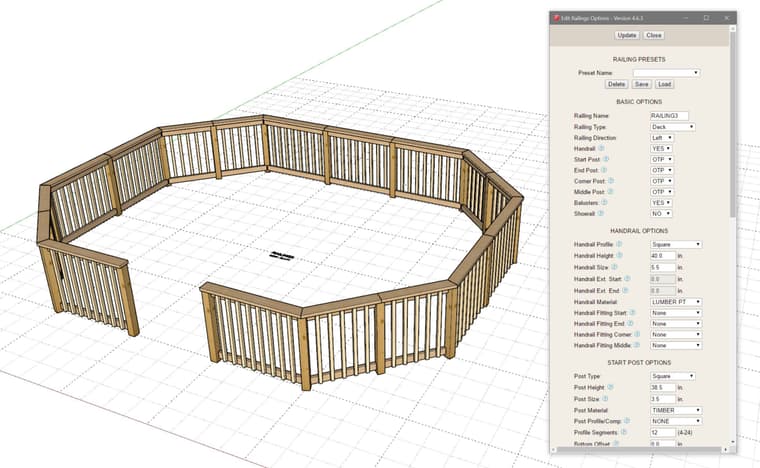Delete the selected railing preset
The width and height of the screenshot is (760, 468).
(x=616, y=84)
